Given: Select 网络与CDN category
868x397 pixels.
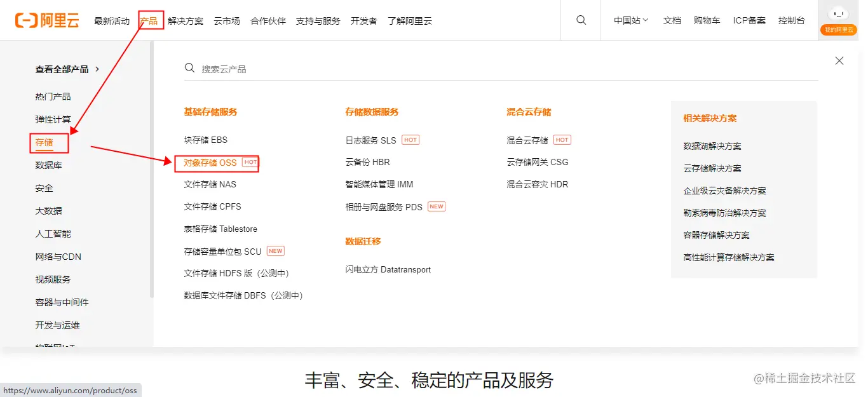Looking at the screenshot, I should [x=58, y=257].
